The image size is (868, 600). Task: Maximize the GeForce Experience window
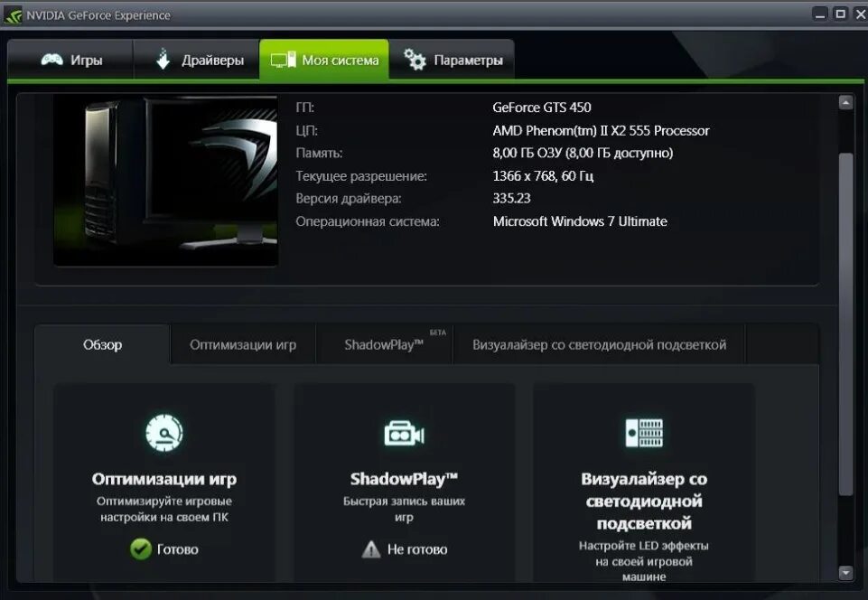click(x=840, y=14)
